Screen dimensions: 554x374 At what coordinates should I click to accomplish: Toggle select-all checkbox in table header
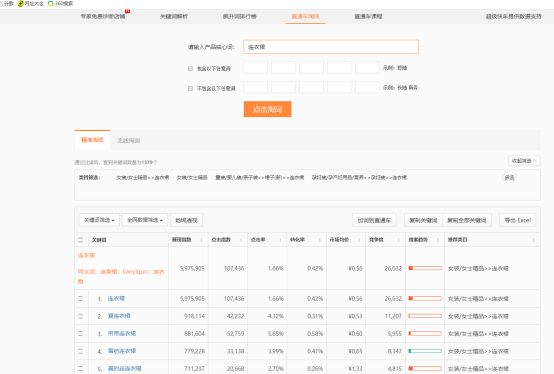point(81,240)
